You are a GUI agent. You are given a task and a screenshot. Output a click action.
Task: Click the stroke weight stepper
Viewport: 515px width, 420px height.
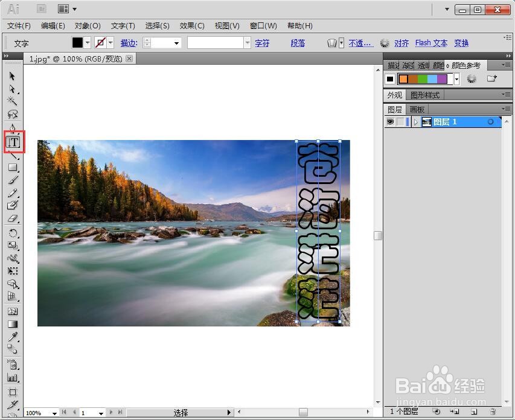(x=147, y=43)
